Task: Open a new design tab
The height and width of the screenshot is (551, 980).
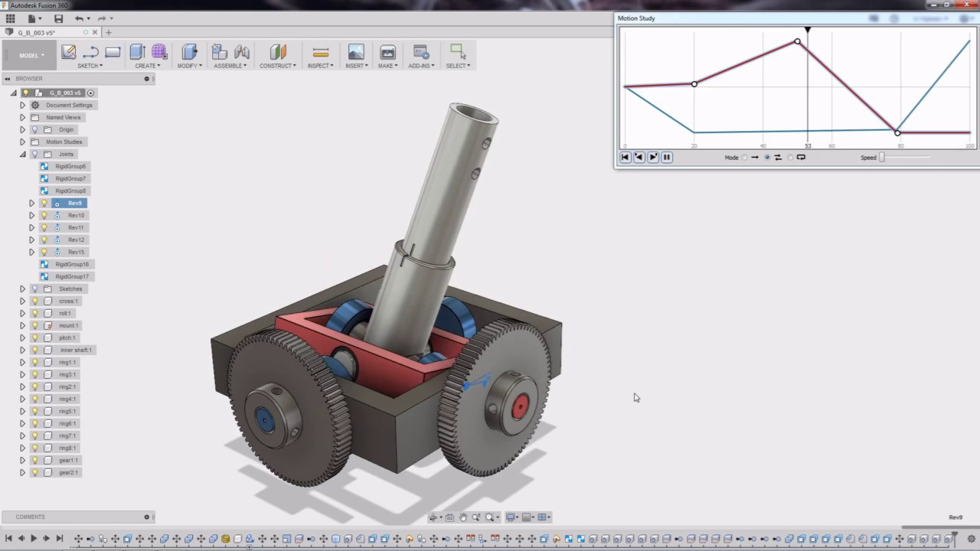Action: click(x=108, y=32)
